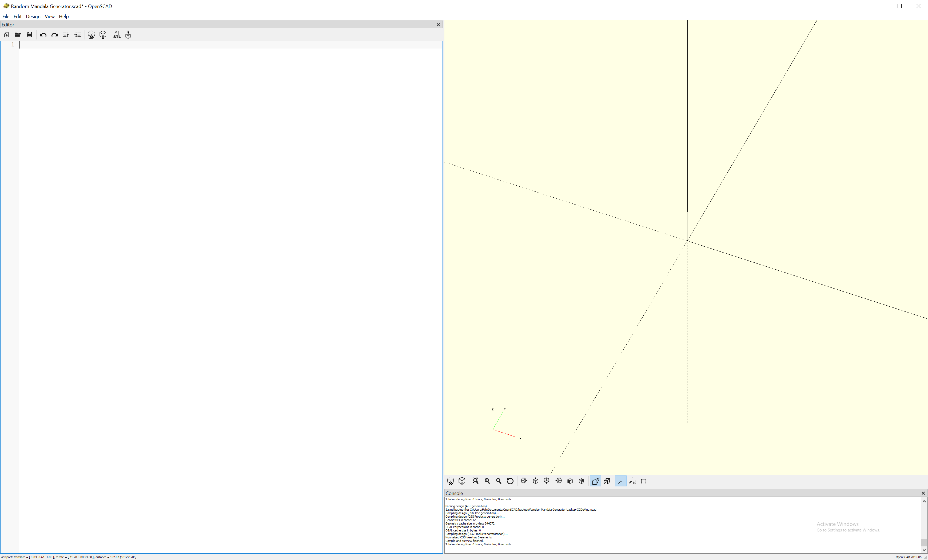Click the 'Geometries in cache: 64' line

(461, 520)
